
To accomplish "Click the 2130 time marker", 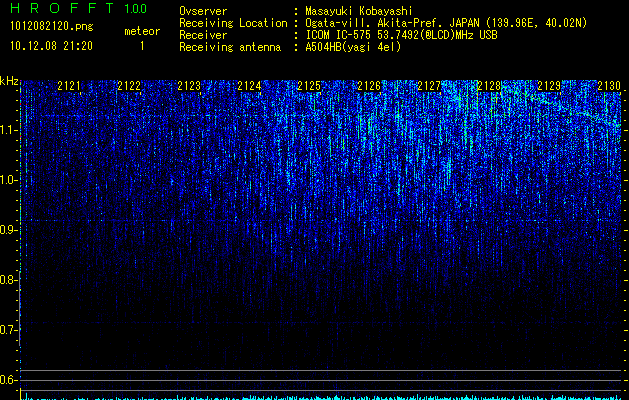I will pos(609,86).
